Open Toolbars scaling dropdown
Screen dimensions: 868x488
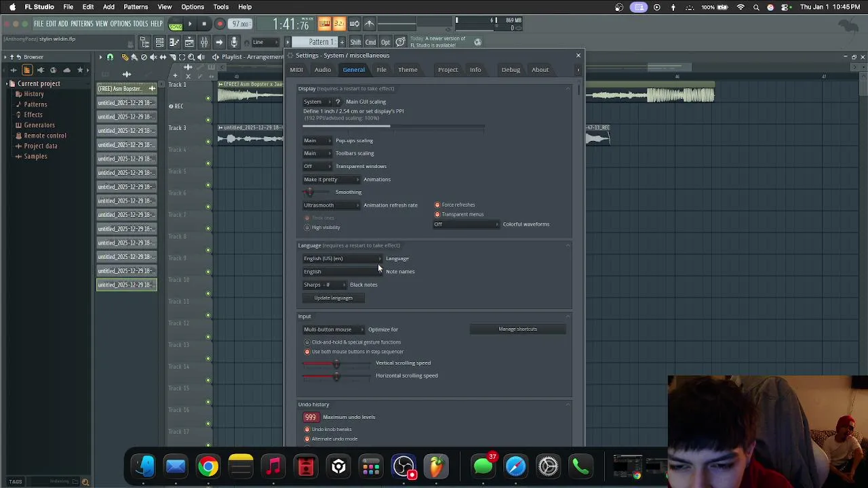pyautogui.click(x=317, y=153)
